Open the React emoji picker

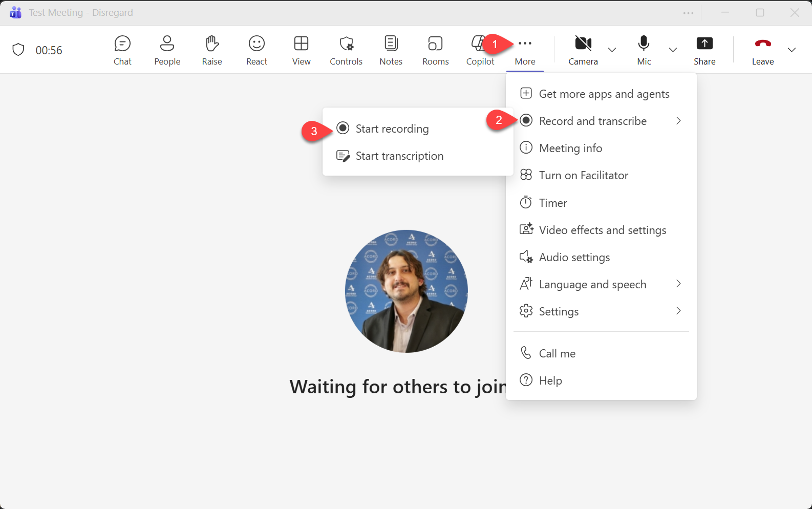click(x=257, y=50)
